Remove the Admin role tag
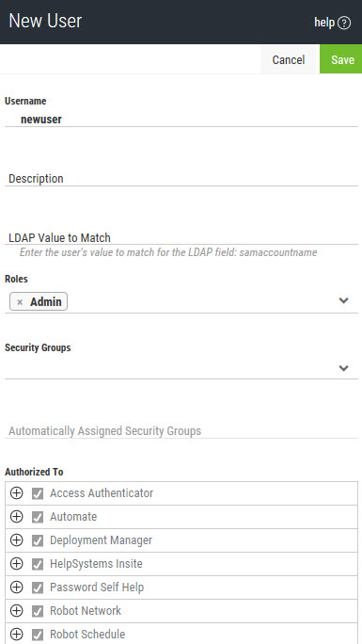The height and width of the screenshot is (644, 362). coord(20,302)
